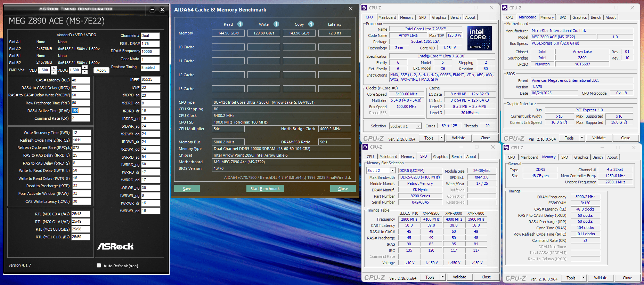Open Graphics tab in CPU-Z Mainboard window
This screenshot has width=644, height=285.
579,17
